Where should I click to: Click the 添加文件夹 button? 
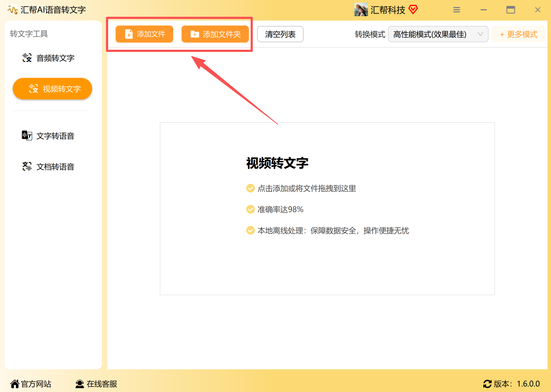tap(215, 34)
